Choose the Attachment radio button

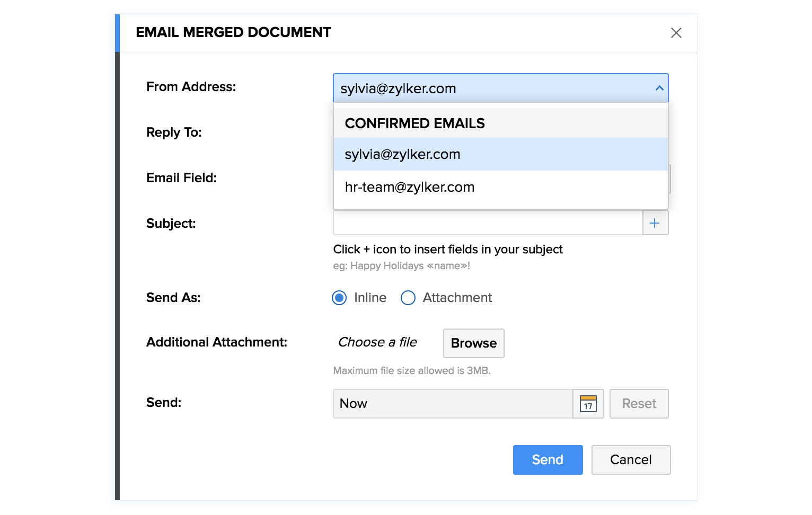click(408, 298)
